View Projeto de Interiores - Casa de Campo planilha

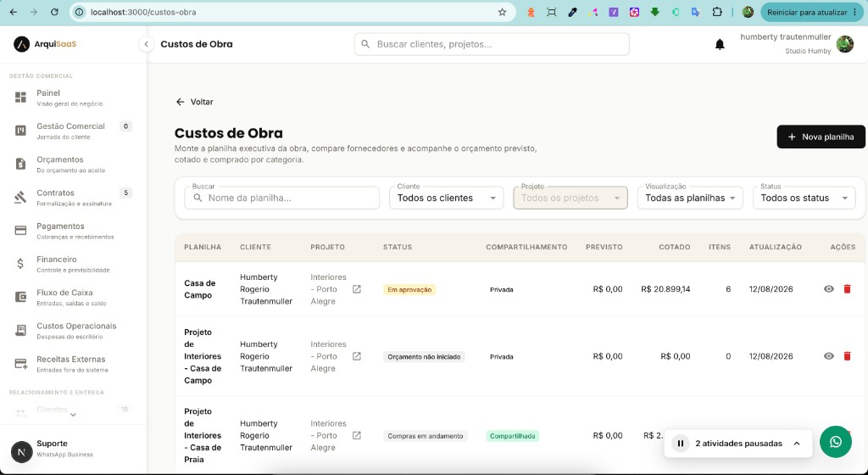(x=829, y=356)
